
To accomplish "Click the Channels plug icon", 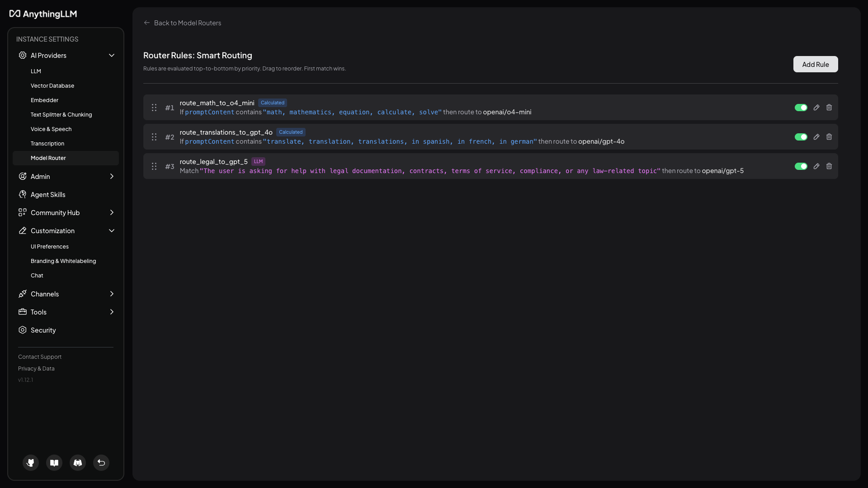I will [x=23, y=294].
